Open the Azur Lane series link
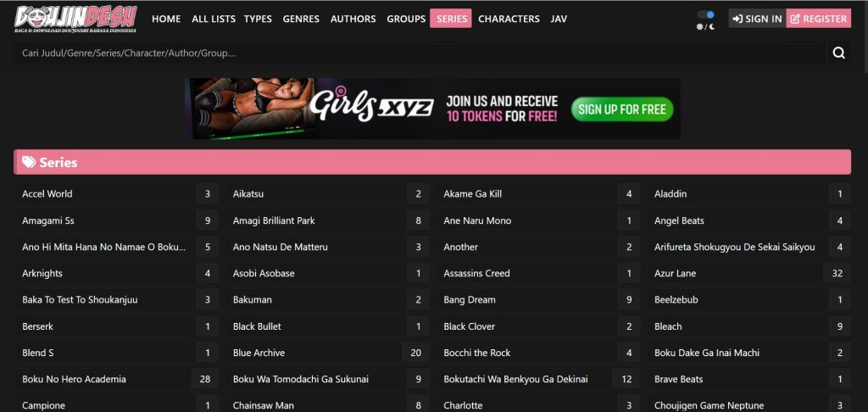 pos(675,274)
